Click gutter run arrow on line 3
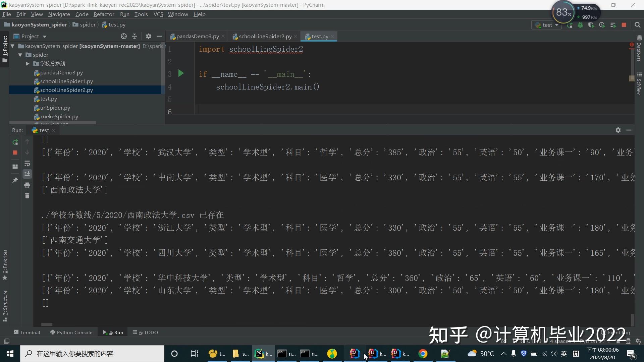Viewport: 644px width, 362px height. pyautogui.click(x=181, y=73)
